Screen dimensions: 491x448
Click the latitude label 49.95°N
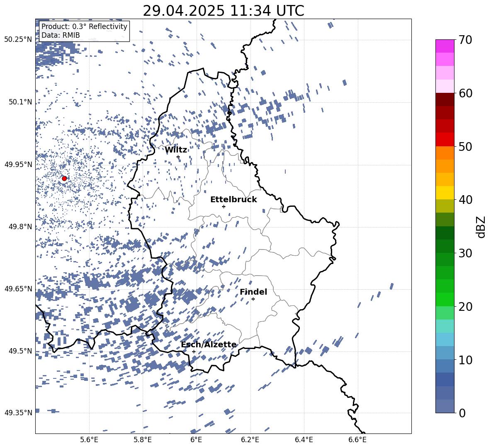click(18, 165)
